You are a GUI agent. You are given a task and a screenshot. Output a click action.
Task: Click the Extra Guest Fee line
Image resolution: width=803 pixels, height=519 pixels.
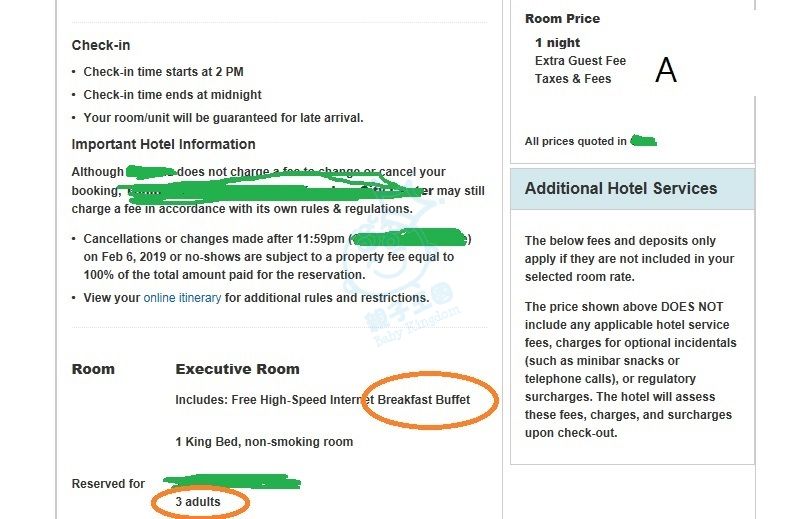coord(580,61)
